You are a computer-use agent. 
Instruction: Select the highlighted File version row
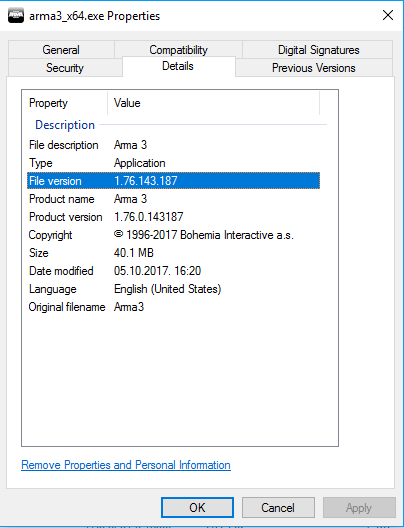(x=173, y=181)
